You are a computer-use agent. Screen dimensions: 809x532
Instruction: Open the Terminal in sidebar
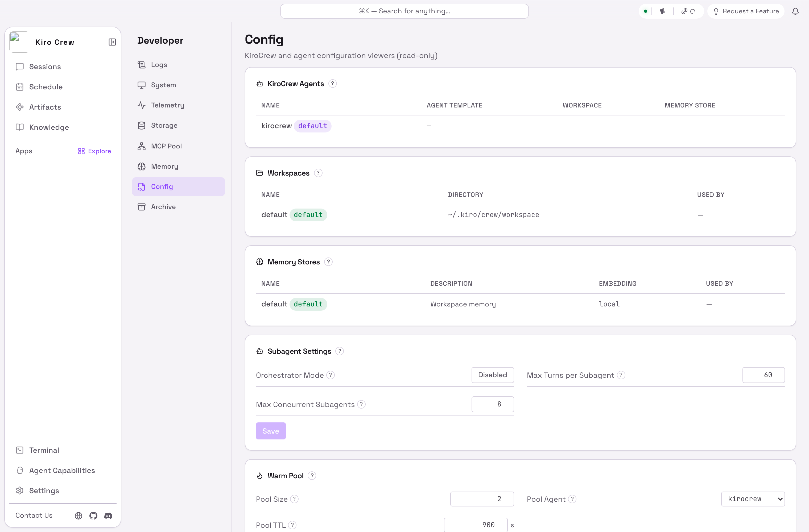[63, 450]
